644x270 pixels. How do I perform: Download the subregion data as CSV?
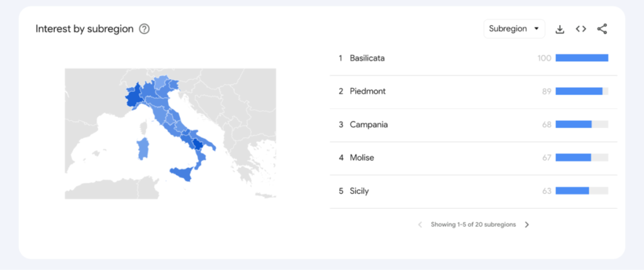(x=560, y=29)
